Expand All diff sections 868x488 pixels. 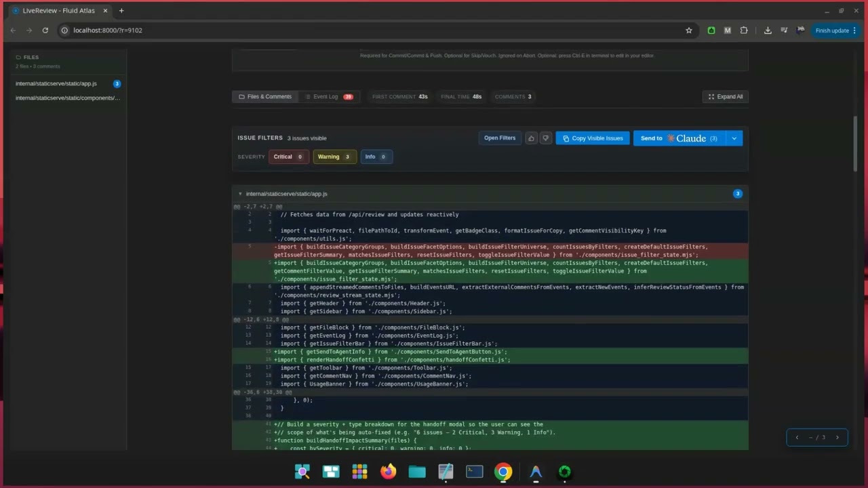pos(726,97)
